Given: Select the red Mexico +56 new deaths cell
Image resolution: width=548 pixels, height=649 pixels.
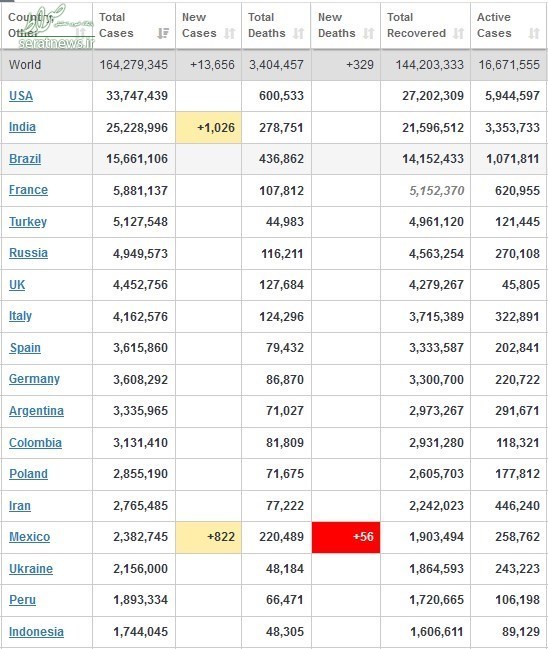Looking at the screenshot, I should [346, 537].
